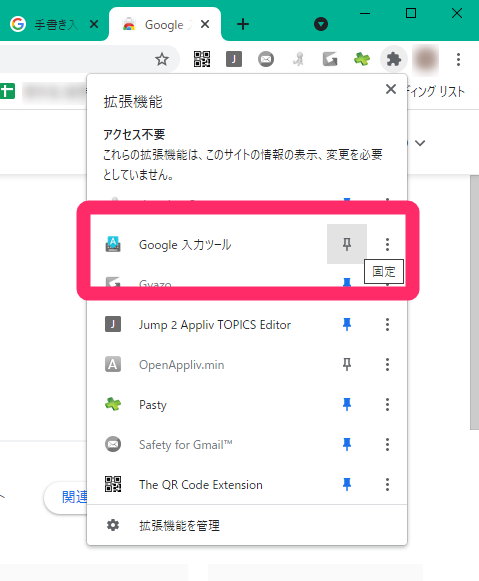Open more options for Google 入力ツール
This screenshot has width=479, height=581.
coord(387,244)
